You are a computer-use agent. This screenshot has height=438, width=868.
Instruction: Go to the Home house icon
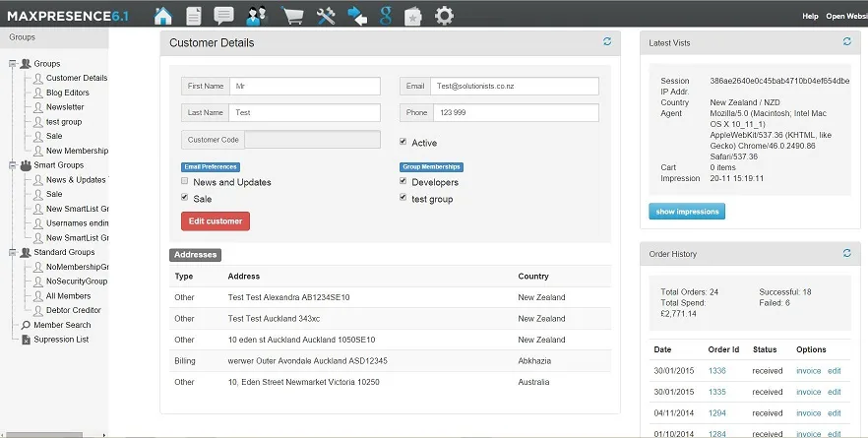tap(162, 16)
